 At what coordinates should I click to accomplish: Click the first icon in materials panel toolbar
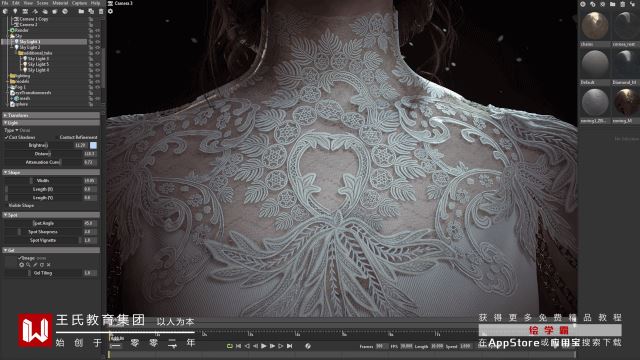583,4
